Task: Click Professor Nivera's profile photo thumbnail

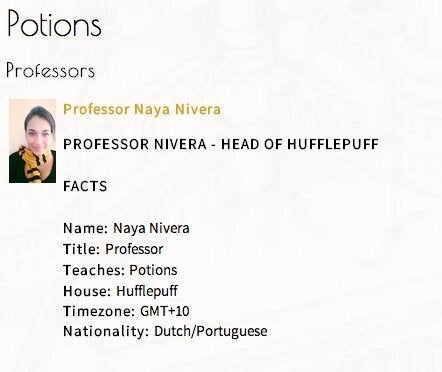Action: pyautogui.click(x=32, y=141)
